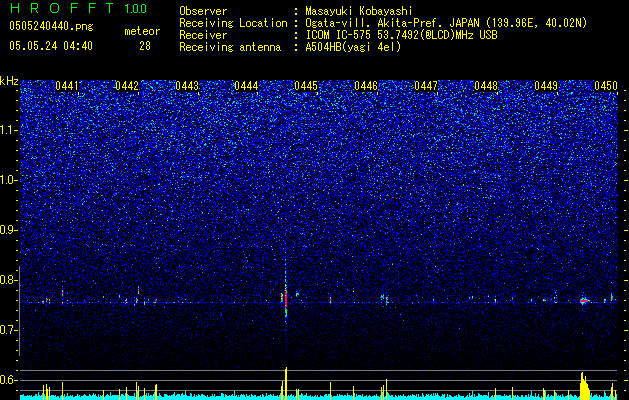
Task: Click the meteor count value 28
Action: click(145, 46)
